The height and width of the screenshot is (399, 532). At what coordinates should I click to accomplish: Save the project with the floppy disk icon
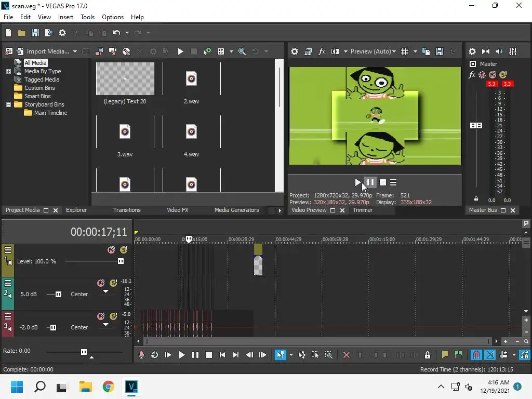[35, 33]
